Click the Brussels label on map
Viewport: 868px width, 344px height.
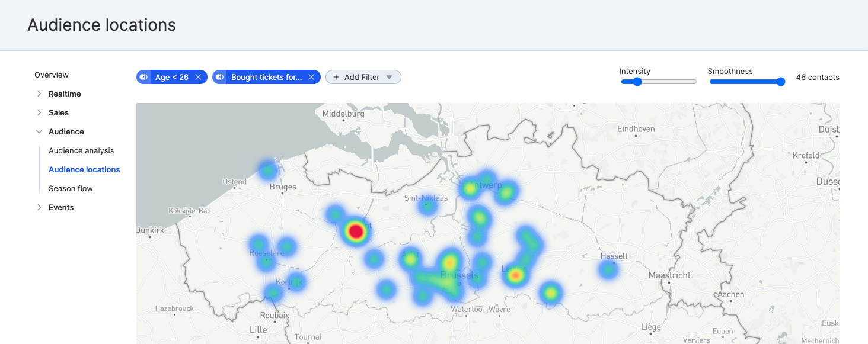point(459,275)
